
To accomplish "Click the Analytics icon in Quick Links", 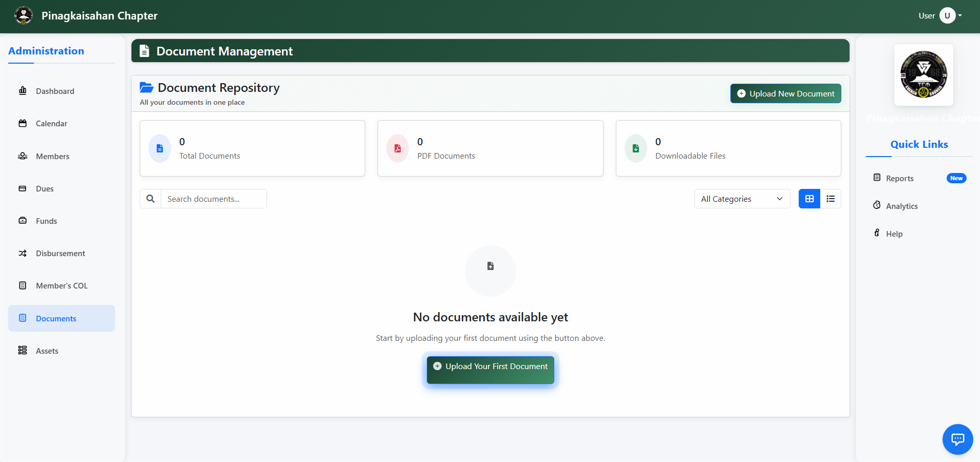I will pos(877,205).
